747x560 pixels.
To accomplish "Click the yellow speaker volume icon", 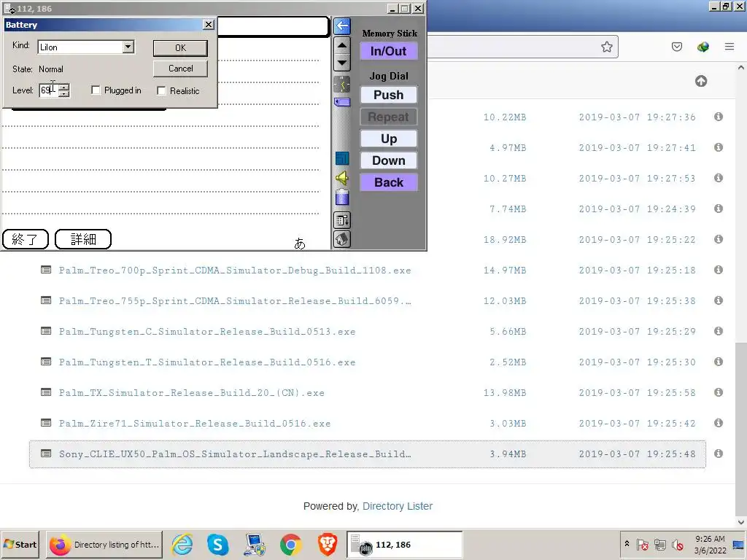I will (342, 178).
